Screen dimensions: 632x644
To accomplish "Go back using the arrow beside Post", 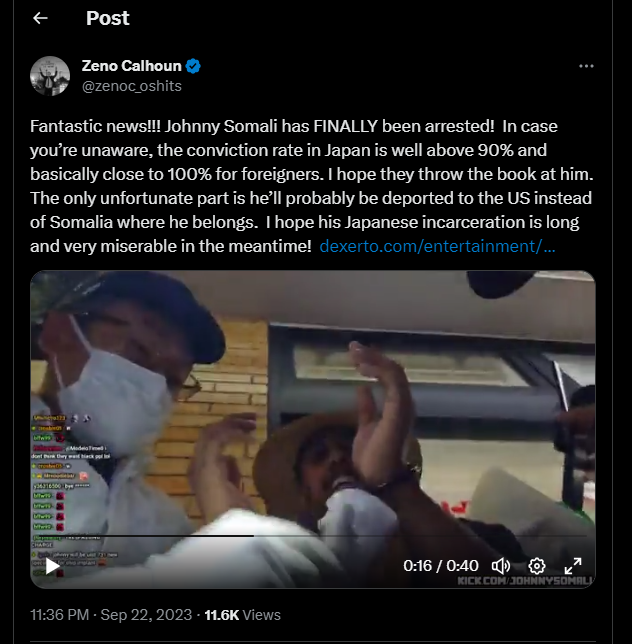I will 40,18.
